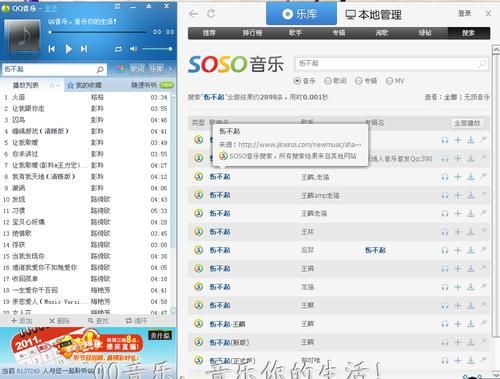Click the 查找 find button below playlist
This screenshot has height=379, width=500.
click(99, 321)
